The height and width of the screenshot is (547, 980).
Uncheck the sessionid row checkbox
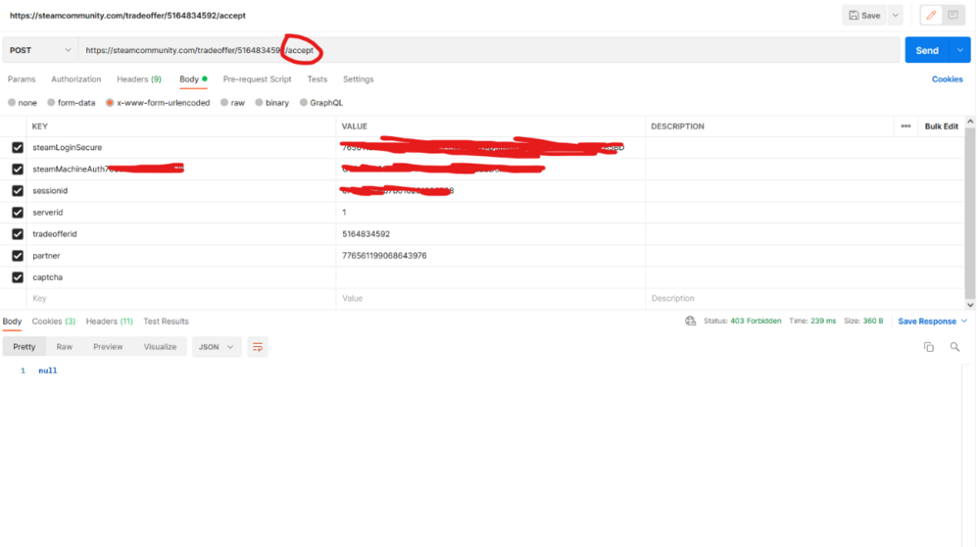coord(18,191)
